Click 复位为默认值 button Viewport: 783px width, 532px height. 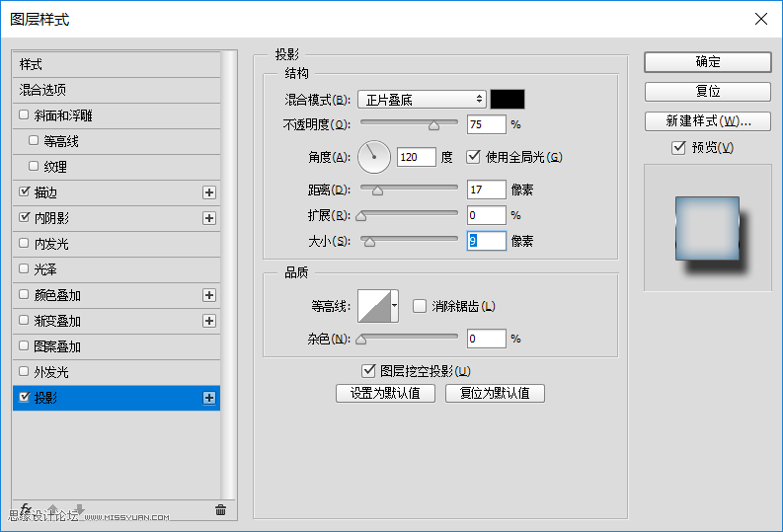[x=495, y=393]
